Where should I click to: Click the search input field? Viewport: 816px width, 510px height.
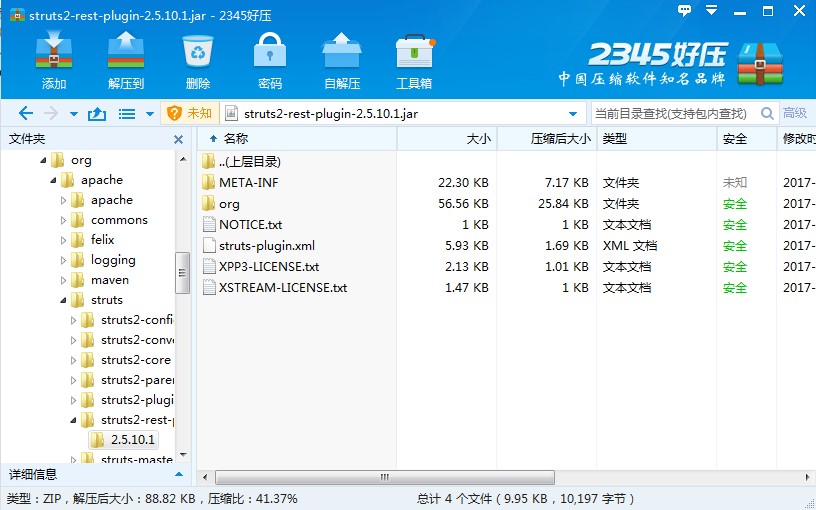tap(674, 114)
